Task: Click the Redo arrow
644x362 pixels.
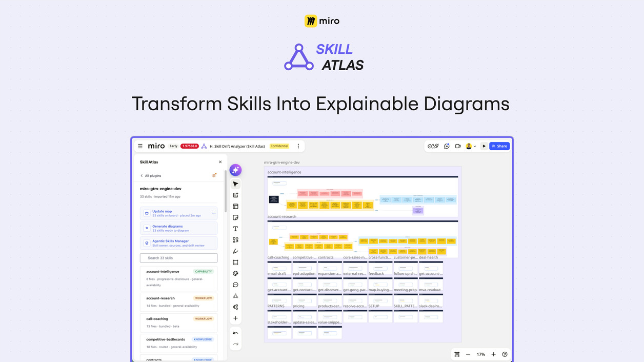Action: (x=235, y=344)
